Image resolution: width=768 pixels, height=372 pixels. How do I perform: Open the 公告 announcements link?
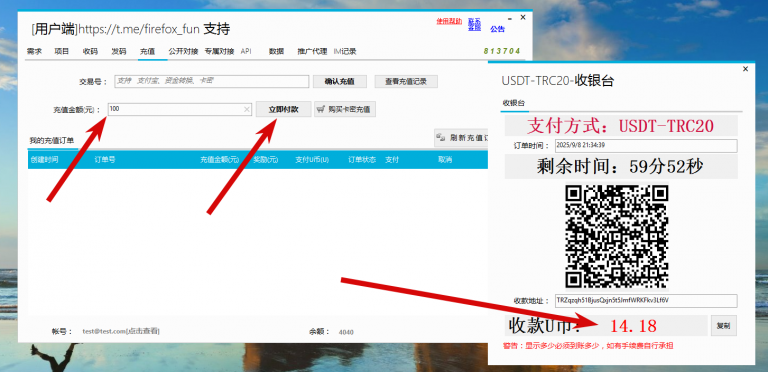[x=497, y=29]
